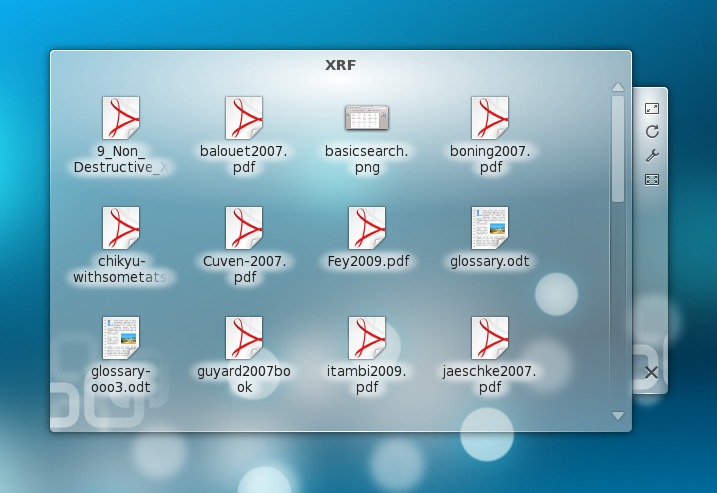Open folder view settings wrench icon

pyautogui.click(x=652, y=156)
